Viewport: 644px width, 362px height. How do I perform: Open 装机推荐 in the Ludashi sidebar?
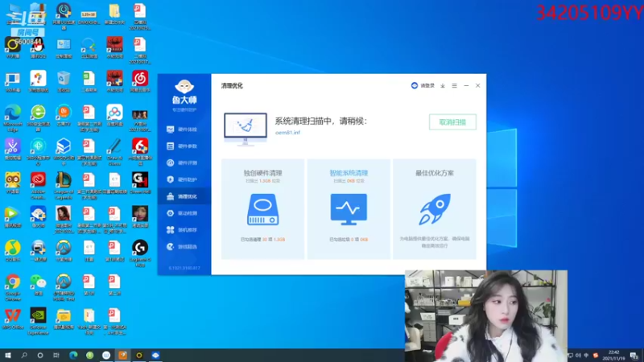(182, 230)
